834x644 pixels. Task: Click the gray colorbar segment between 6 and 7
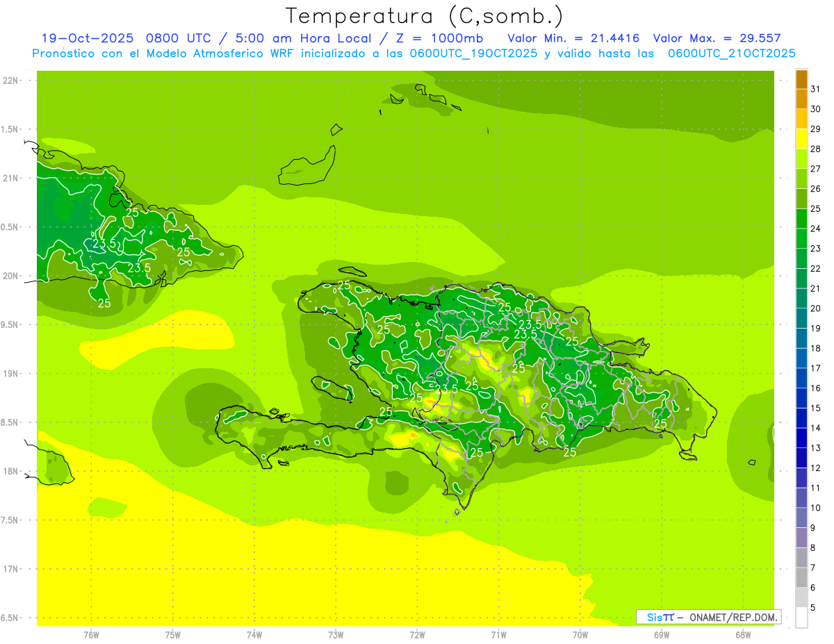point(801,577)
